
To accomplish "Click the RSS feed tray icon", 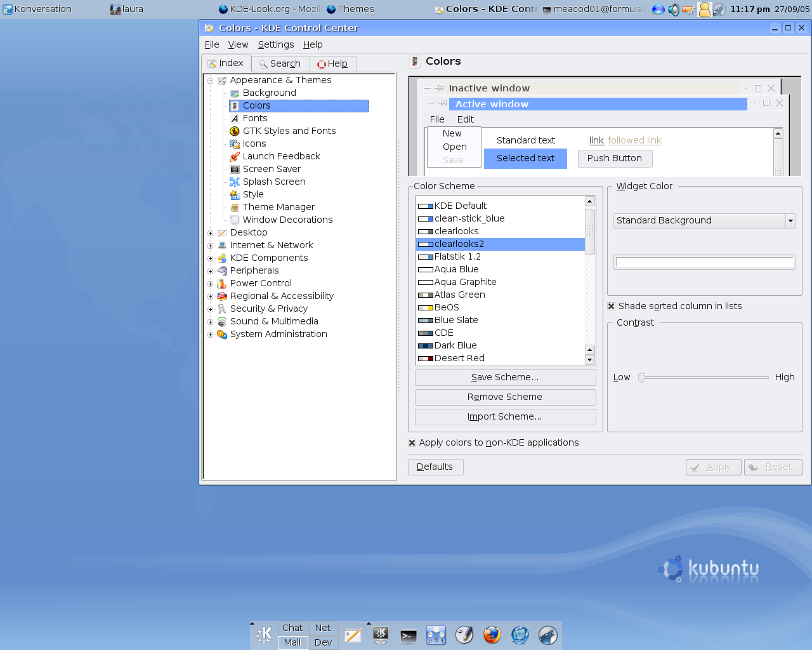I will pos(689,10).
